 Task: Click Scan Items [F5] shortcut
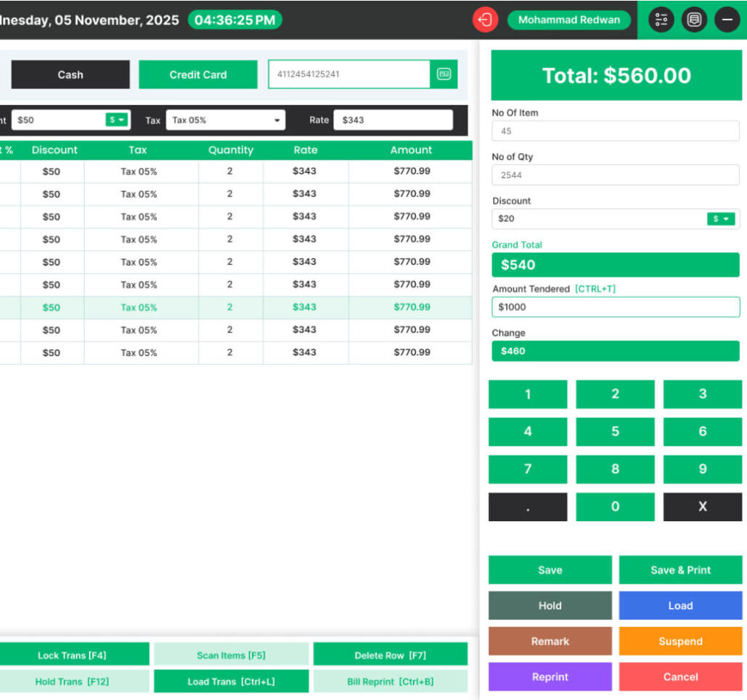[231, 655]
